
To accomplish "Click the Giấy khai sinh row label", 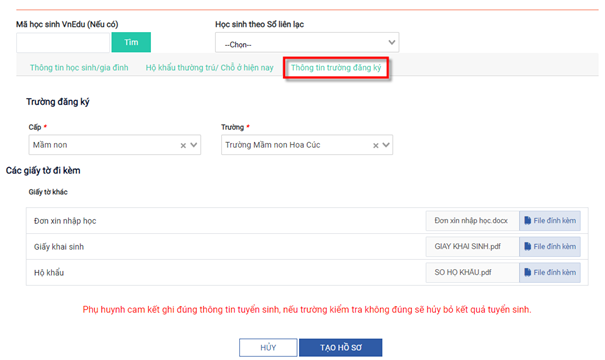I will (x=59, y=247).
